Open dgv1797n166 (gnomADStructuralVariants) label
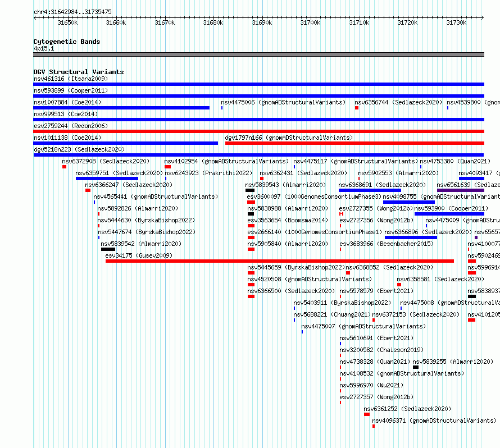Image resolution: width=500 pixels, height=448 pixels. point(289,138)
